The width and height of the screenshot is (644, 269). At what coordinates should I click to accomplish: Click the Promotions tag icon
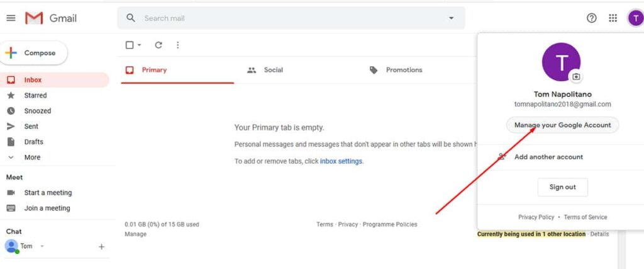click(x=374, y=70)
